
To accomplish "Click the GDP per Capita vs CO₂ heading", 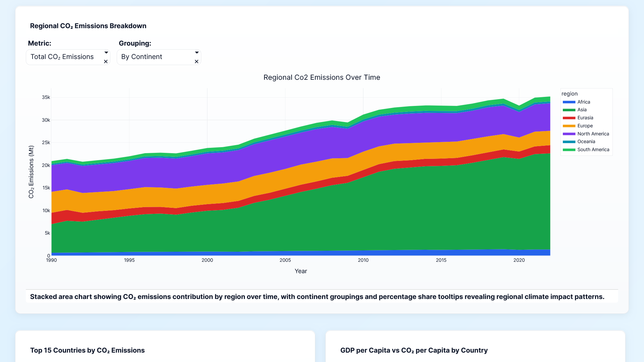I will [x=414, y=350].
